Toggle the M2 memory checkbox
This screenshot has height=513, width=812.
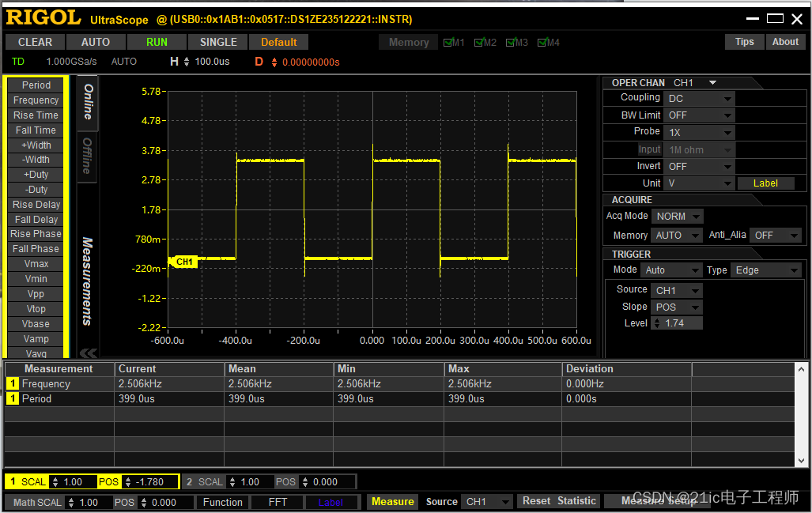tap(479, 43)
